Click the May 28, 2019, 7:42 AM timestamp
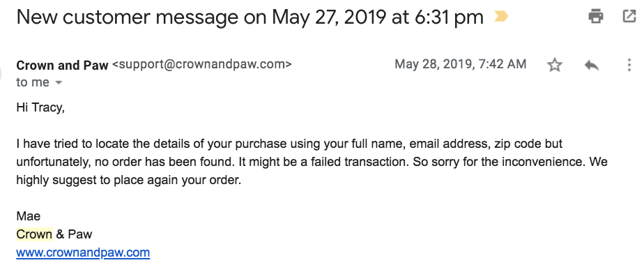 (x=461, y=64)
